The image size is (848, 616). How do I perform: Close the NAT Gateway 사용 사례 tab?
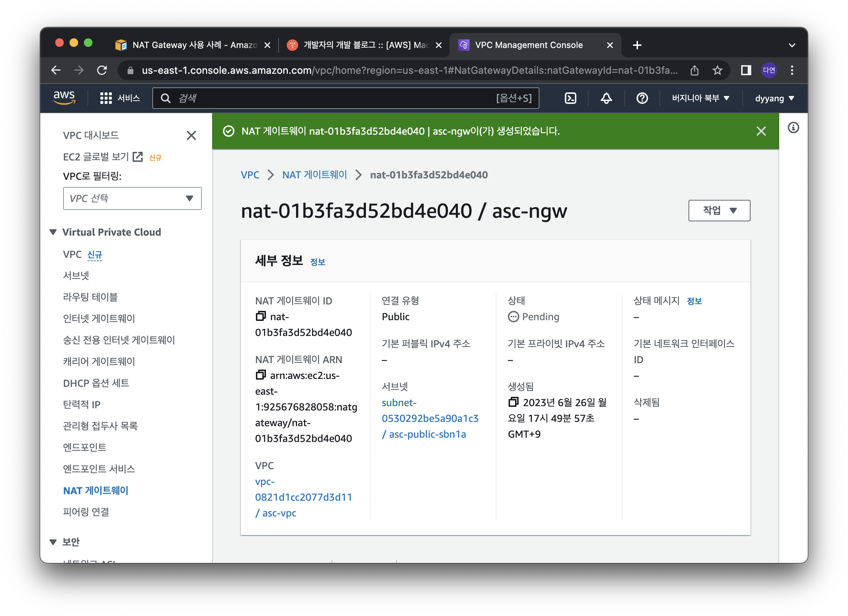pyautogui.click(x=267, y=45)
